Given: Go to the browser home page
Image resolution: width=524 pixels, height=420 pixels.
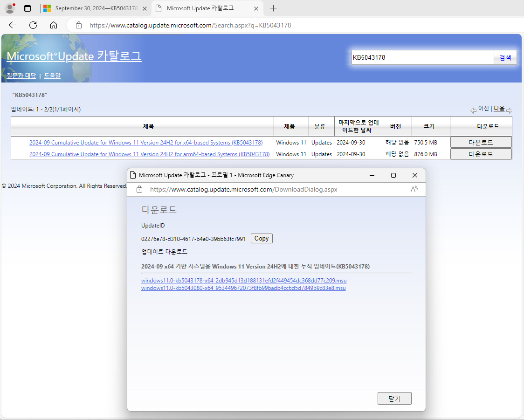Looking at the screenshot, I should pyautogui.click(x=54, y=25).
